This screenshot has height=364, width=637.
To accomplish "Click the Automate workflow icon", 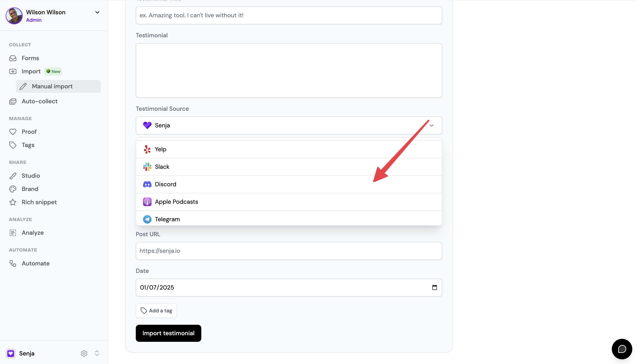I will pyautogui.click(x=13, y=264).
